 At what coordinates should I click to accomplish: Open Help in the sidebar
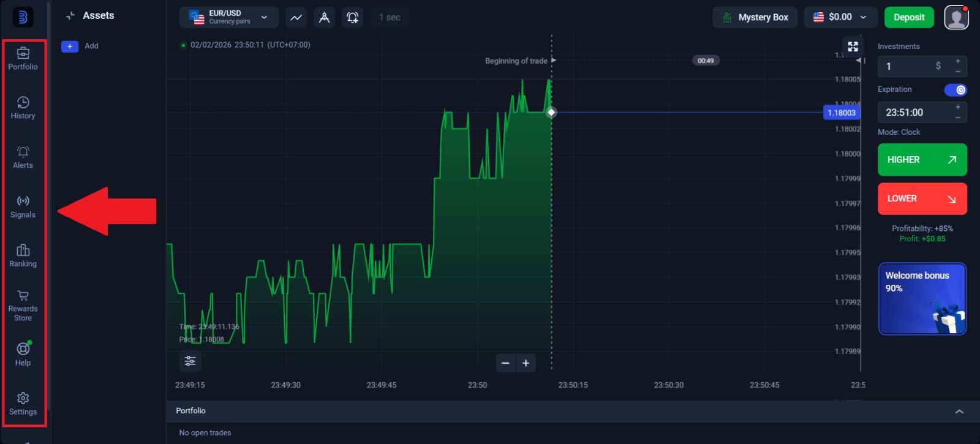(23, 354)
